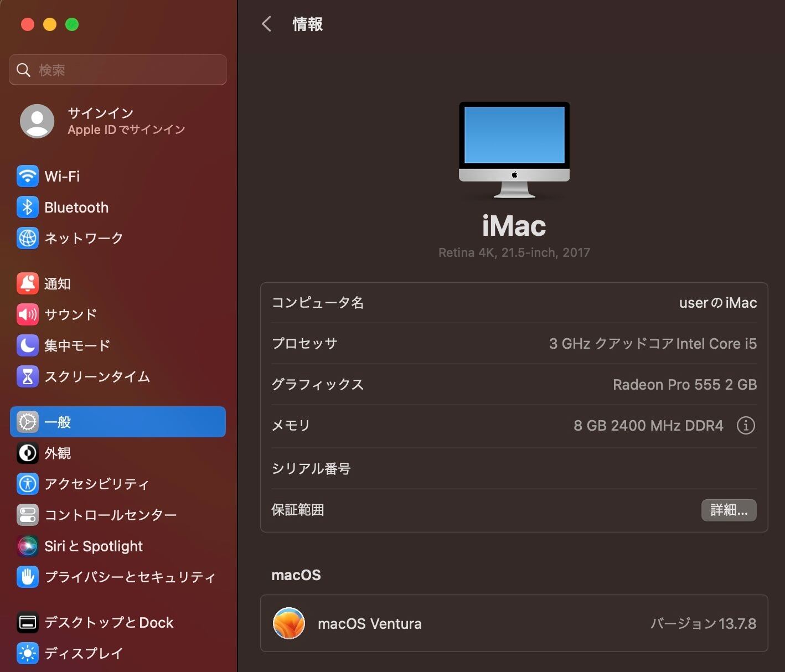Image resolution: width=785 pixels, height=672 pixels.
Task: Open ディスプレイ settings
Action: tap(118, 653)
